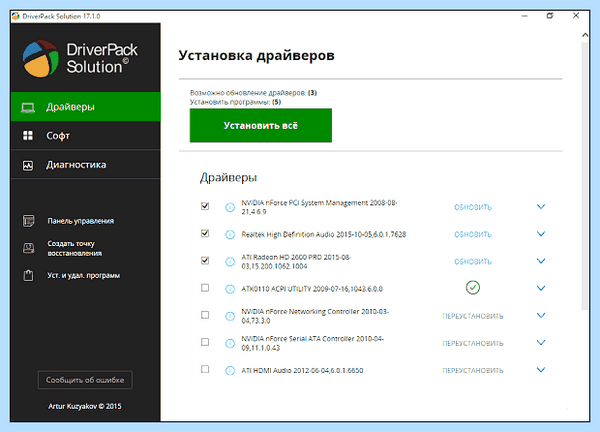Click the Установить программы (5) text

tap(235, 102)
